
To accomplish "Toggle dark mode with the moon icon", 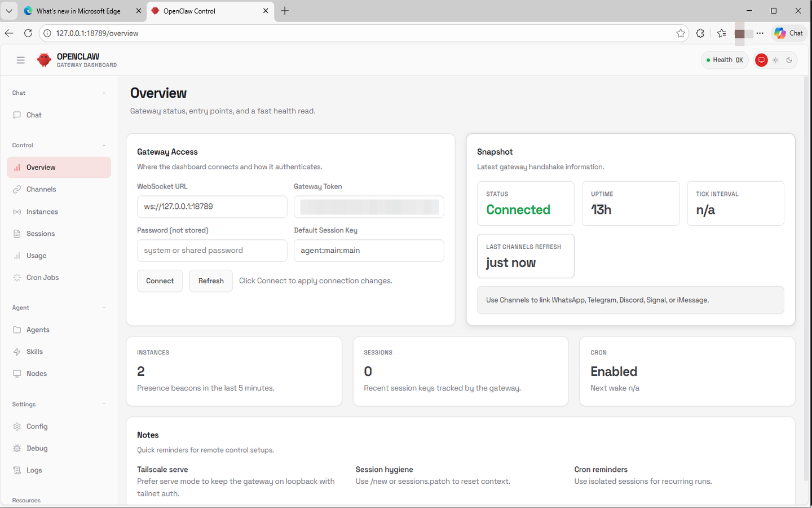I will click(789, 60).
